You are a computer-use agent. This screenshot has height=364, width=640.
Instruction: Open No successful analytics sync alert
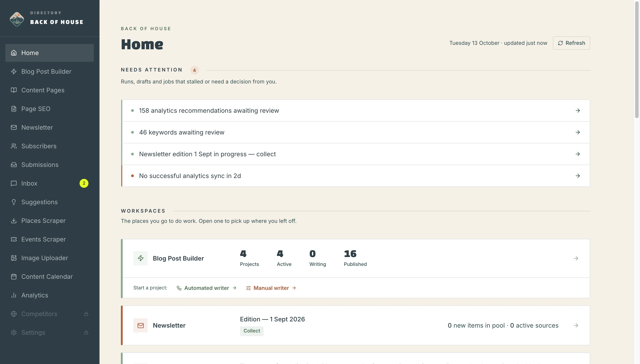click(356, 176)
